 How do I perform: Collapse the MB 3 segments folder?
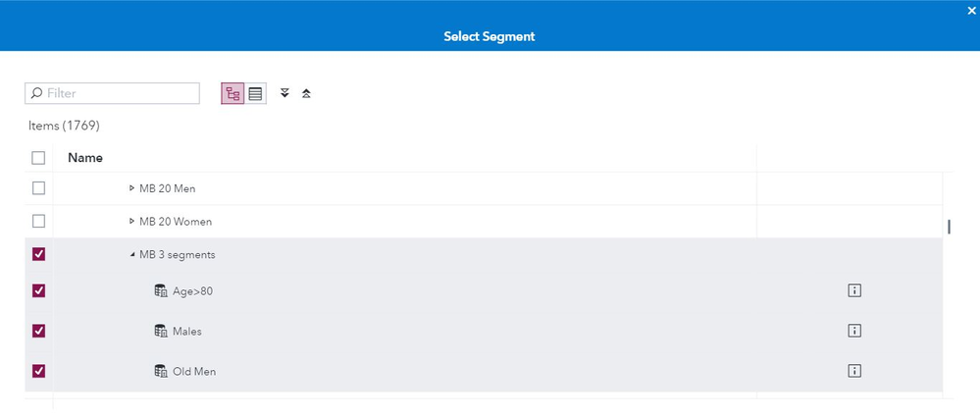(x=132, y=254)
